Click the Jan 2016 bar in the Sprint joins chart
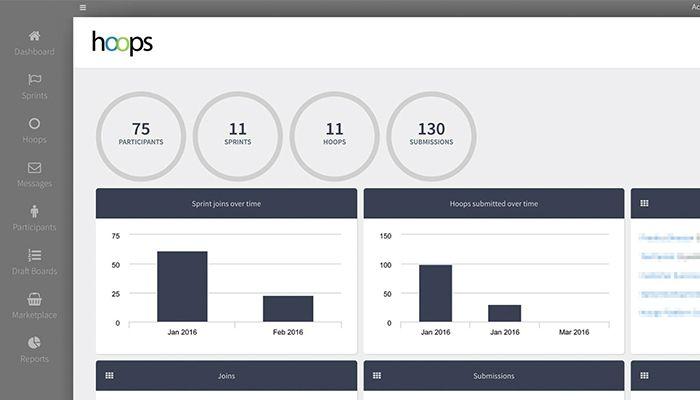 182,287
